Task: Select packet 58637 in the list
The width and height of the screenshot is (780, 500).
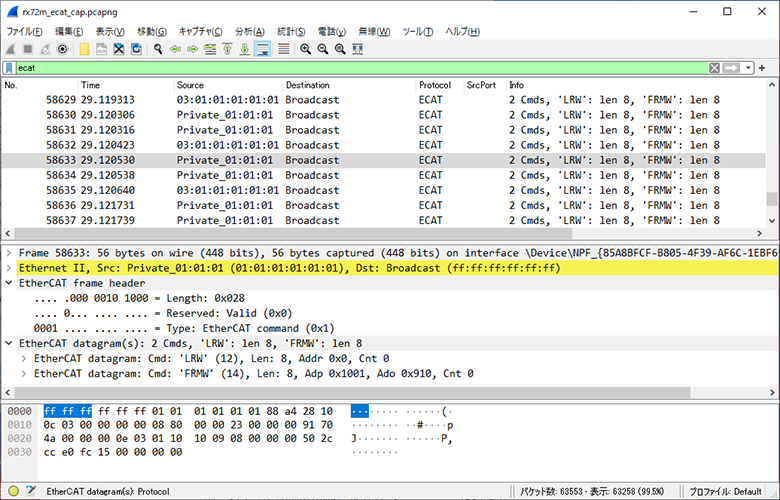Action: click(x=384, y=220)
